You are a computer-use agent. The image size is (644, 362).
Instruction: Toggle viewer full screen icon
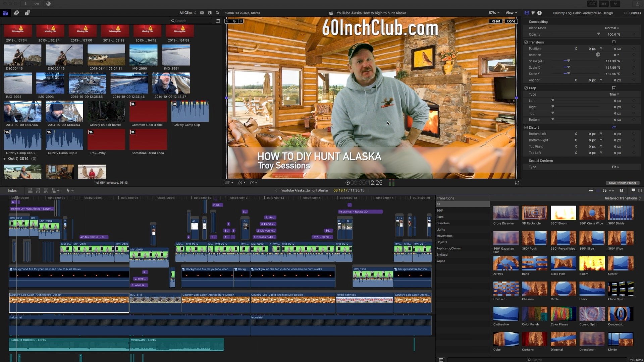click(517, 183)
